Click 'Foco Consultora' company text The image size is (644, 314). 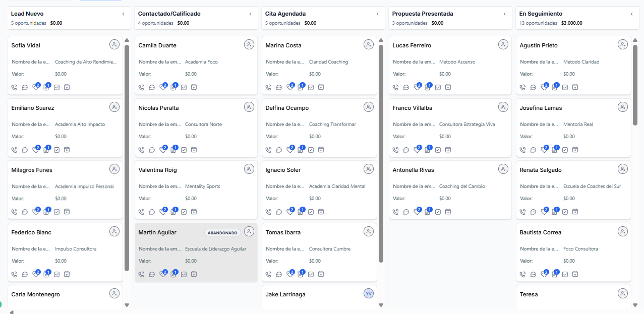580,249
